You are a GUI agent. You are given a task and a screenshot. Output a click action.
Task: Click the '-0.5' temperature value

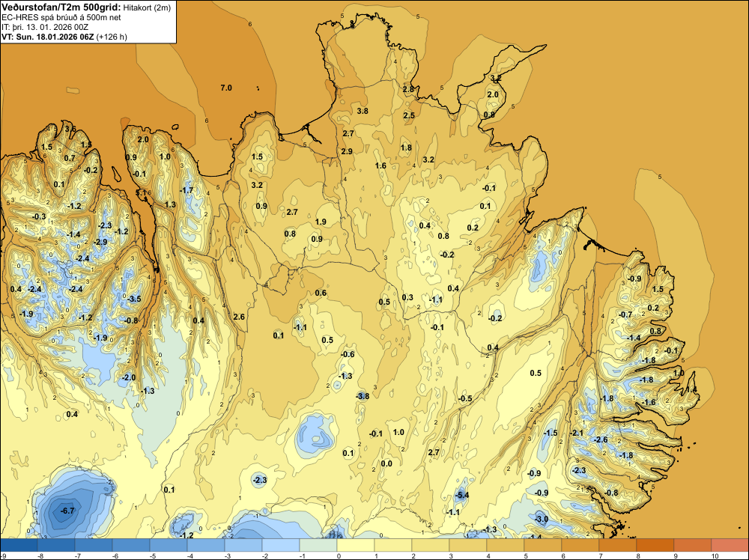465,398
